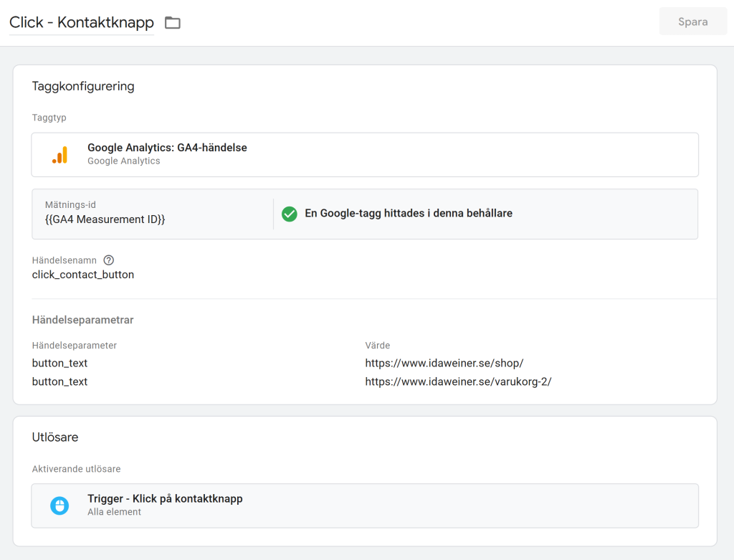The width and height of the screenshot is (734, 560).
Task: Click the folder icon next to tag name
Action: [172, 22]
